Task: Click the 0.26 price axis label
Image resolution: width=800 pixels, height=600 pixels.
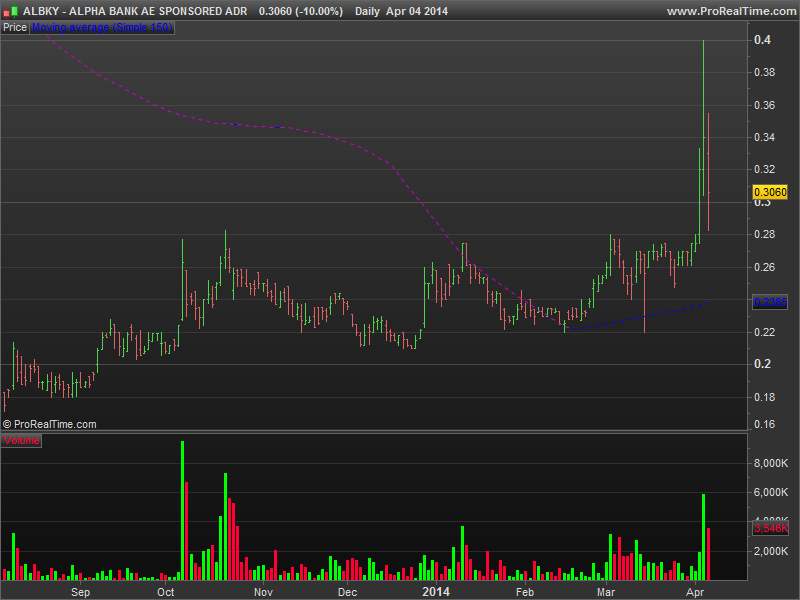Action: click(x=764, y=267)
